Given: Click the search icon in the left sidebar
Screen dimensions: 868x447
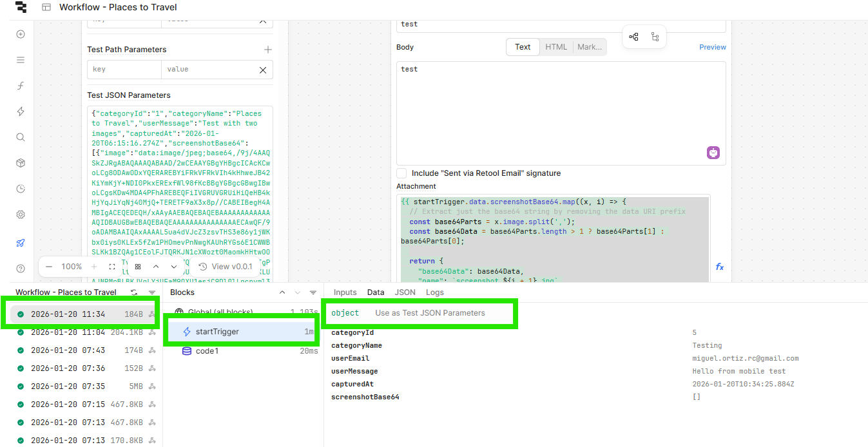Looking at the screenshot, I should click(21, 137).
